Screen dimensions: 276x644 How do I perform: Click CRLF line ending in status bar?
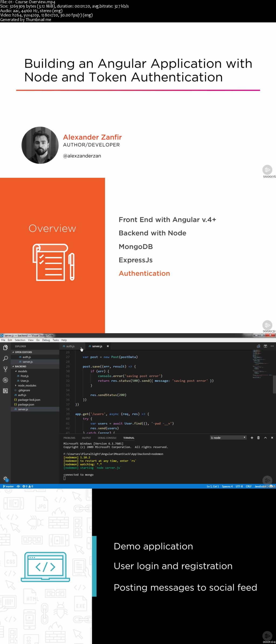pos(249,486)
